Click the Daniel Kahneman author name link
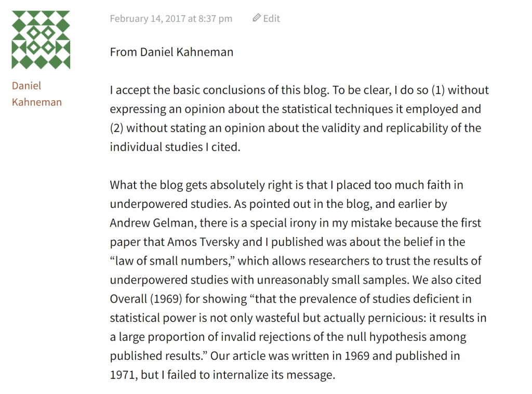The image size is (532, 394). [x=36, y=94]
